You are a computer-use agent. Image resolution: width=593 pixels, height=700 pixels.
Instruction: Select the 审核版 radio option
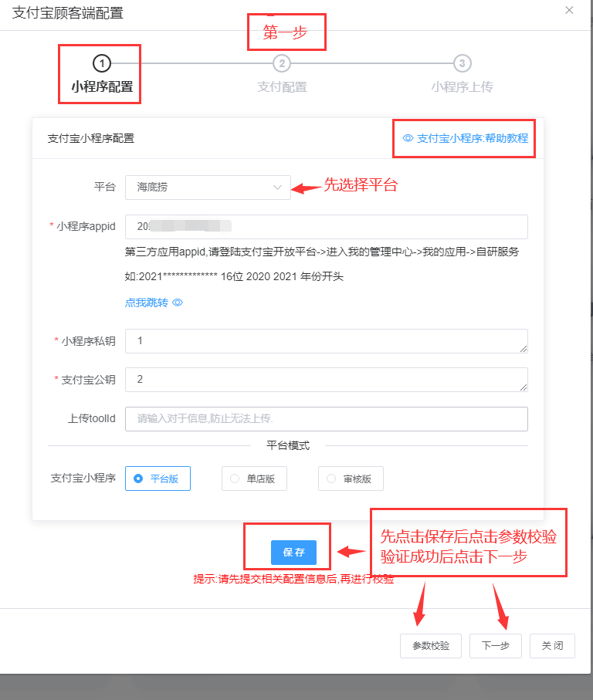pos(351,479)
